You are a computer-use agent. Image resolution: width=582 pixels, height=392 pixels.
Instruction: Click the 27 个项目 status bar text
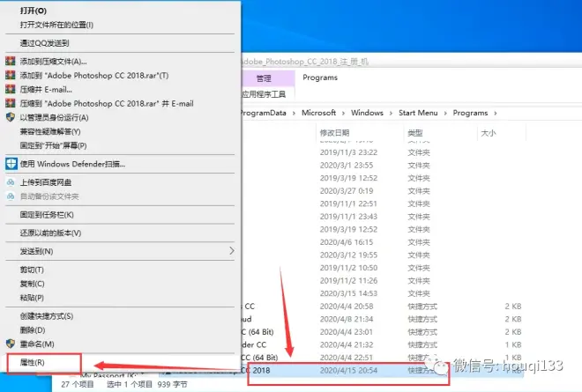[78, 384]
